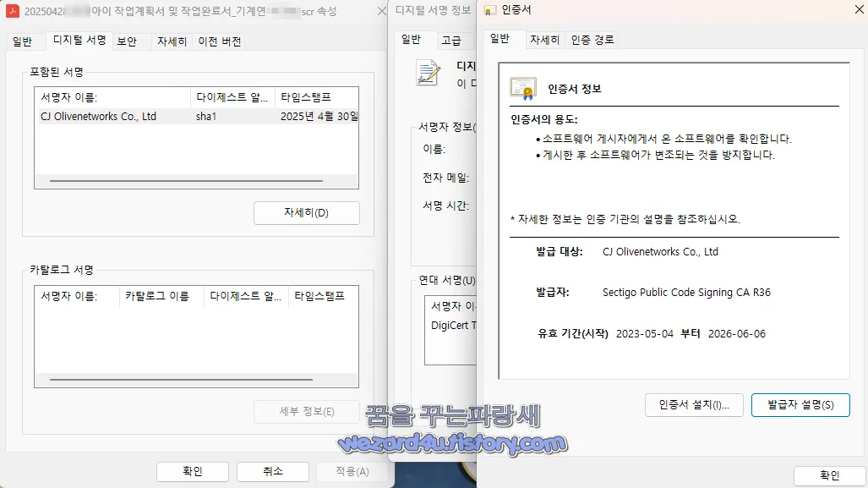Click 확인 in the 인증서 window
This screenshot has height=488, width=868.
click(829, 475)
